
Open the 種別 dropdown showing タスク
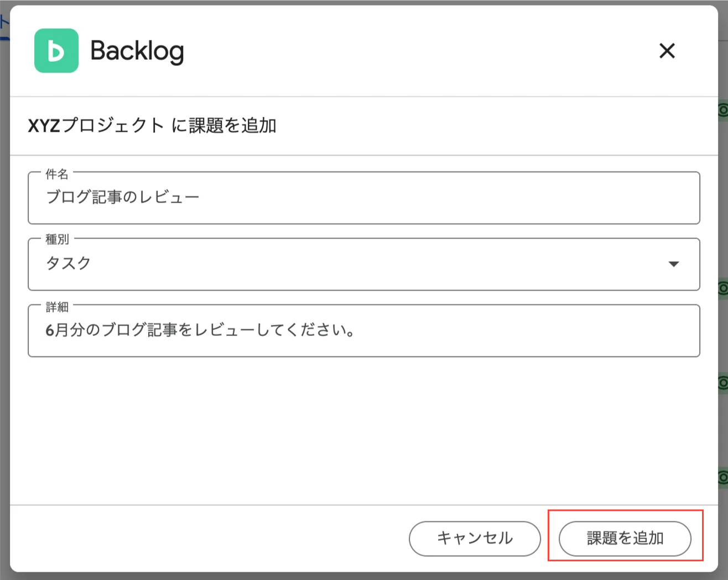tap(364, 264)
